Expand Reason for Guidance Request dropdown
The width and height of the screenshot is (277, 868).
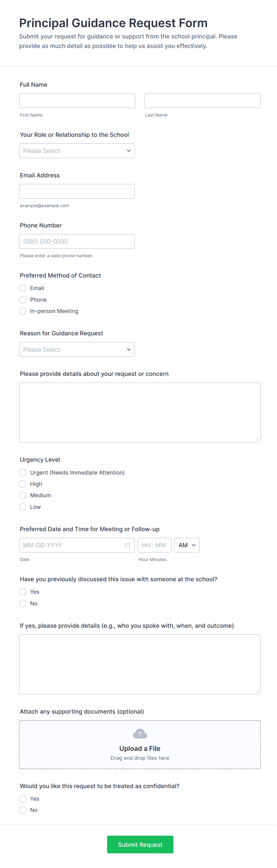coord(77,349)
